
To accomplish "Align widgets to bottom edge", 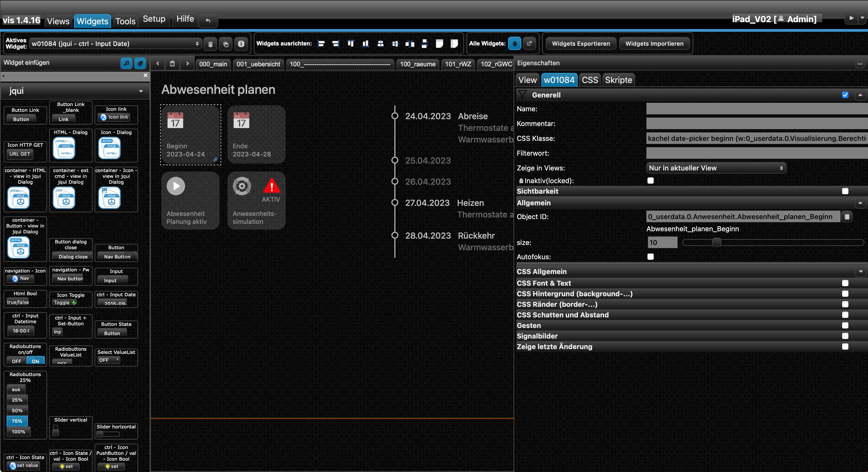I will coord(365,44).
